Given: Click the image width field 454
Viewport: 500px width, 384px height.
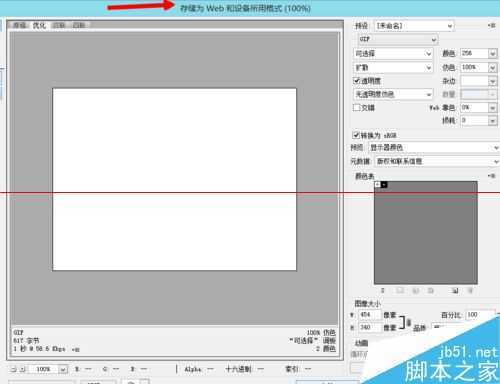Looking at the screenshot, I should click(x=370, y=315).
